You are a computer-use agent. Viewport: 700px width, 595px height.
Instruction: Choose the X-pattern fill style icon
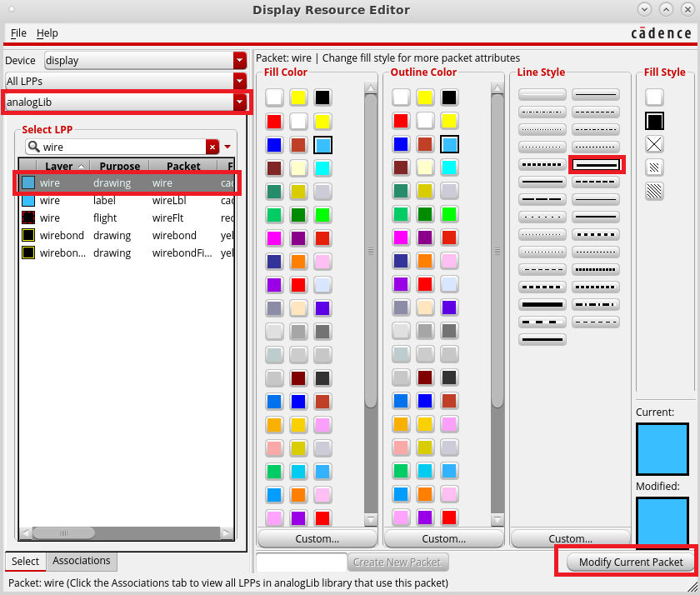click(x=655, y=144)
